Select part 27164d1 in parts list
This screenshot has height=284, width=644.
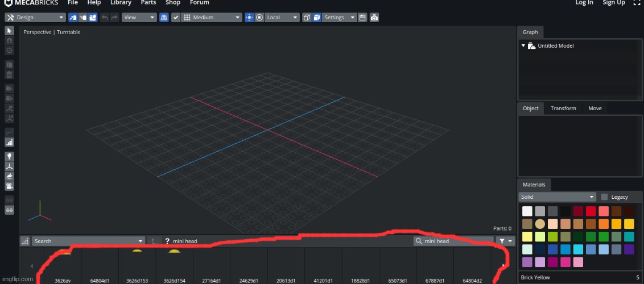pyautogui.click(x=212, y=266)
